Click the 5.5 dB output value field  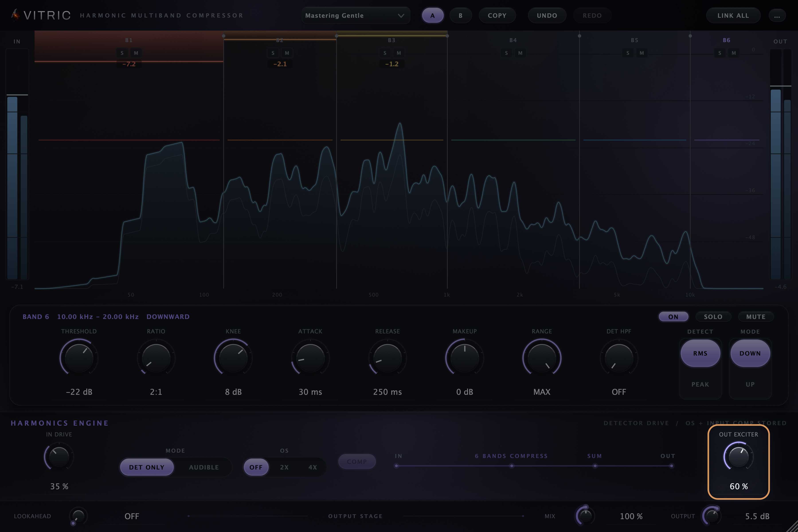[757, 516]
